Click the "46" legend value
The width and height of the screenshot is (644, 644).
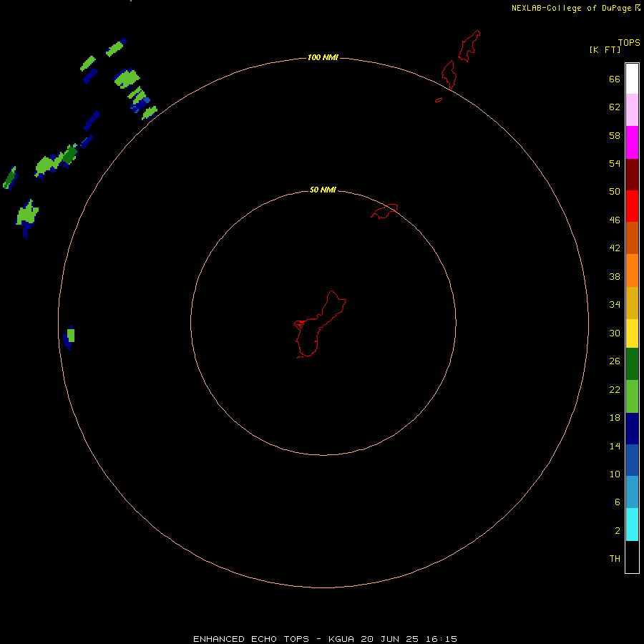click(x=615, y=220)
